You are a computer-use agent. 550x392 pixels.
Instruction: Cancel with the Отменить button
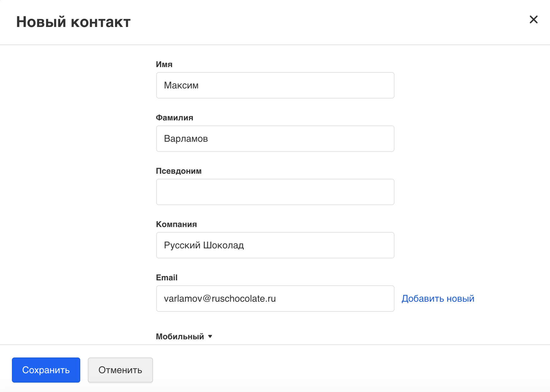120,370
